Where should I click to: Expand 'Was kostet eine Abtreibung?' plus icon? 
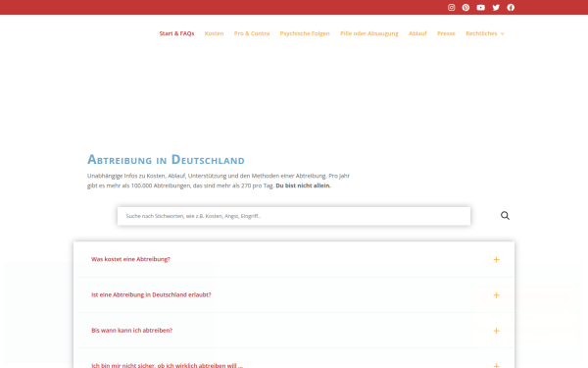[x=496, y=259]
